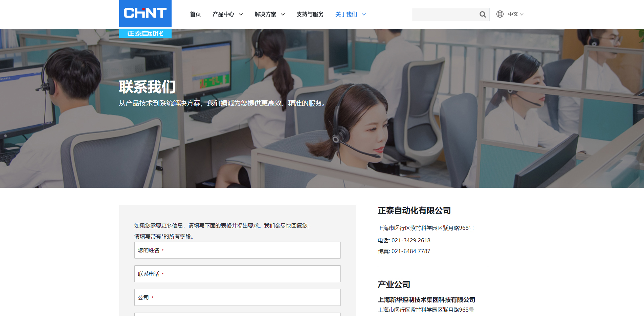This screenshot has width=644, height=316.
Task: Expand the 产品中心 chevron arrow
Action: tap(241, 15)
